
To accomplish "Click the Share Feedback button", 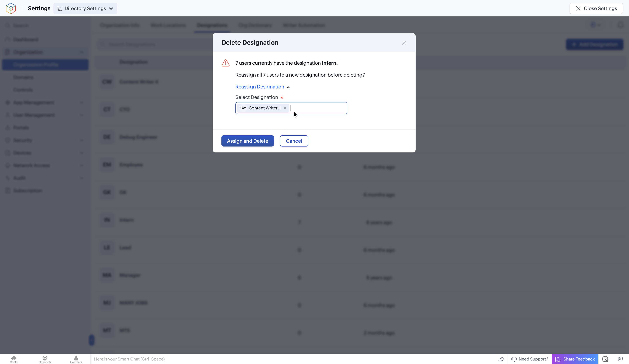I will [x=575, y=359].
